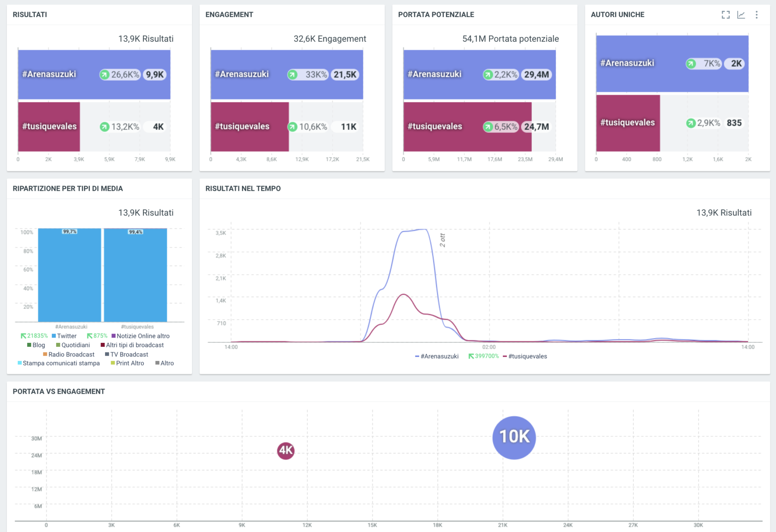Toggle Quotidiani legend entry

pos(73,345)
